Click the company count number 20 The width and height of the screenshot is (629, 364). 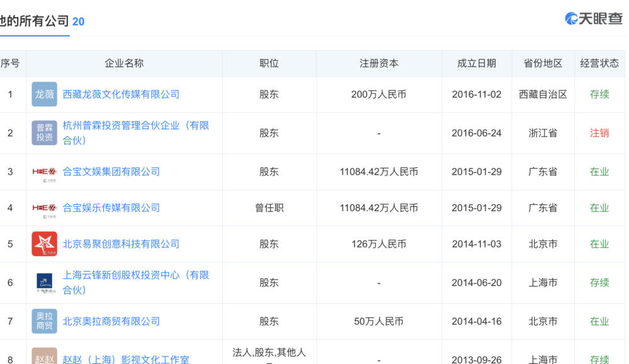click(x=78, y=21)
